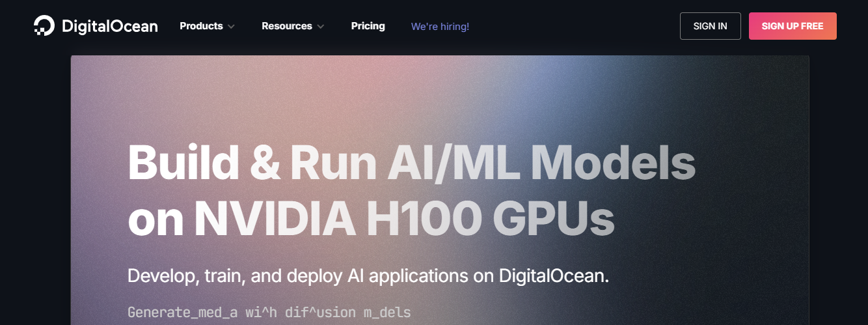Image resolution: width=868 pixels, height=325 pixels.
Task: Click the DigitalOcean wordmark text
Action: (110, 26)
